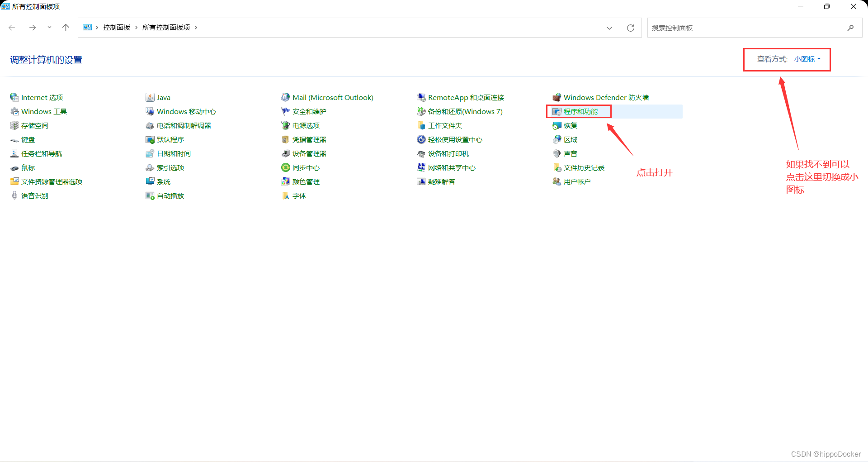Click the 系统 monitor icon
The height and width of the screenshot is (462, 868).
150,181
